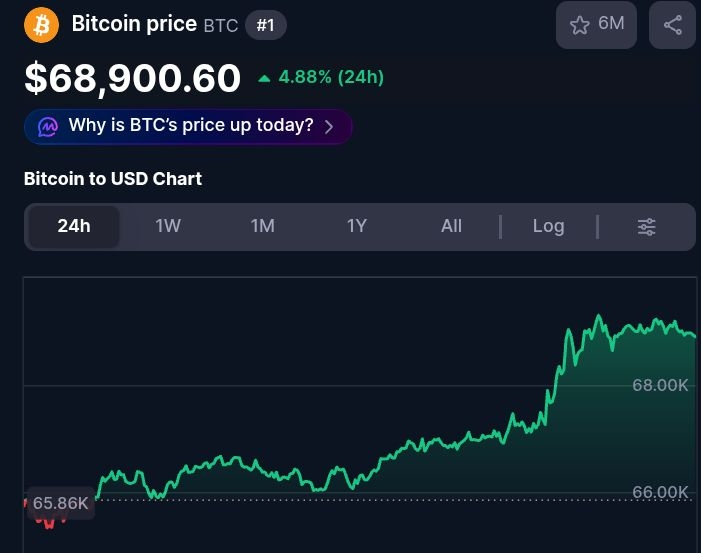The width and height of the screenshot is (701, 553).
Task: Switch chart to 1W range
Action: click(168, 226)
